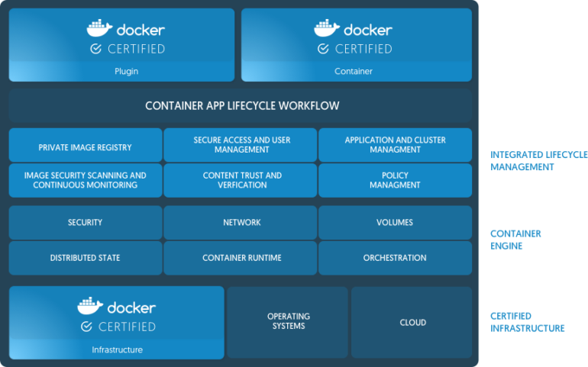Click the Certified checkmark badge in Plugin tile
588x367 pixels.
(x=95, y=49)
